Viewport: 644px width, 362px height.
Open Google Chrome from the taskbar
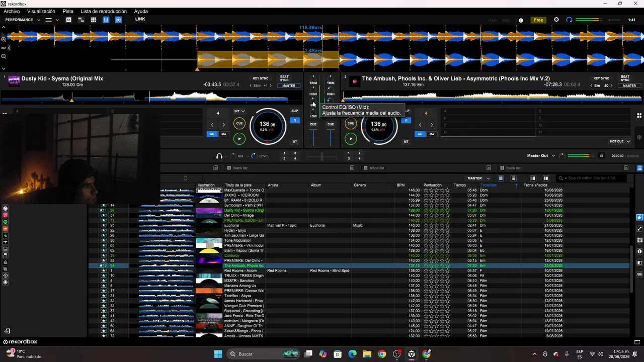pyautogui.click(x=382, y=354)
